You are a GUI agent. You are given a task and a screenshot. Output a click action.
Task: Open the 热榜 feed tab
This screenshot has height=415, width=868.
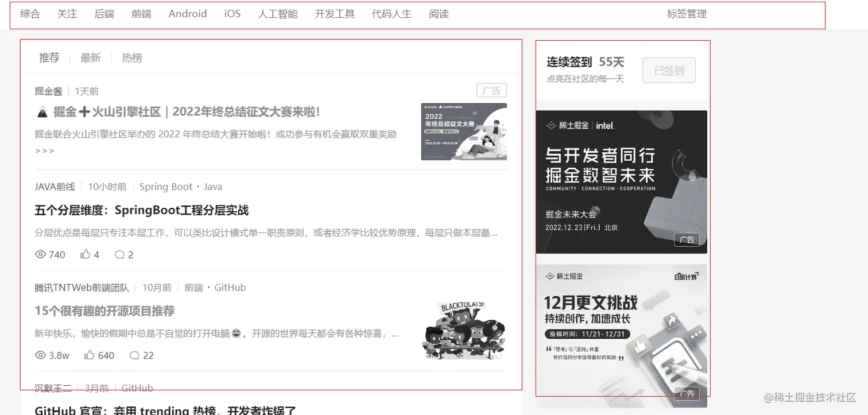(132, 57)
